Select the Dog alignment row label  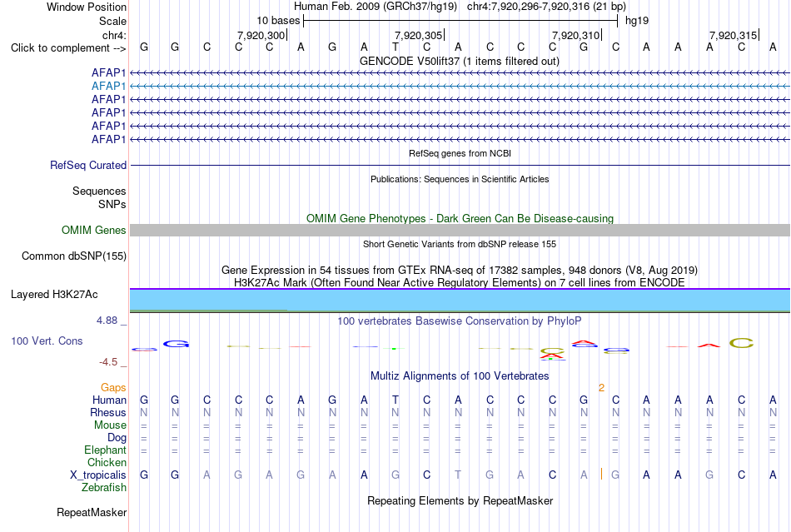(x=117, y=438)
